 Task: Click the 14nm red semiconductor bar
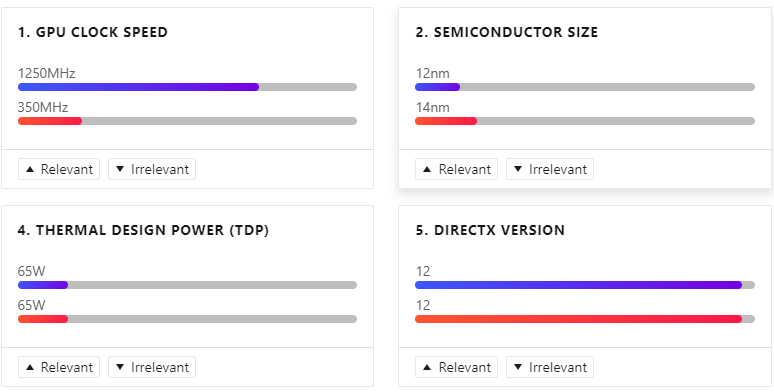point(446,121)
